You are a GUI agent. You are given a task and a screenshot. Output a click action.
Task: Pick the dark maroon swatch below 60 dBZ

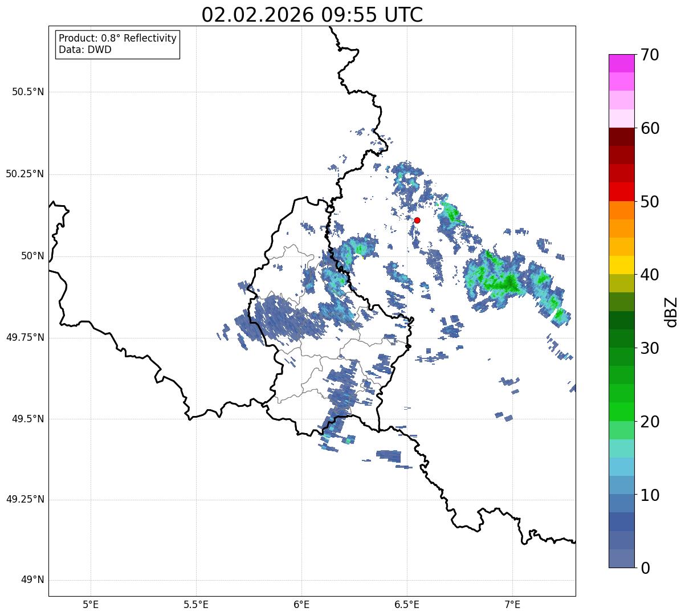tap(621, 137)
